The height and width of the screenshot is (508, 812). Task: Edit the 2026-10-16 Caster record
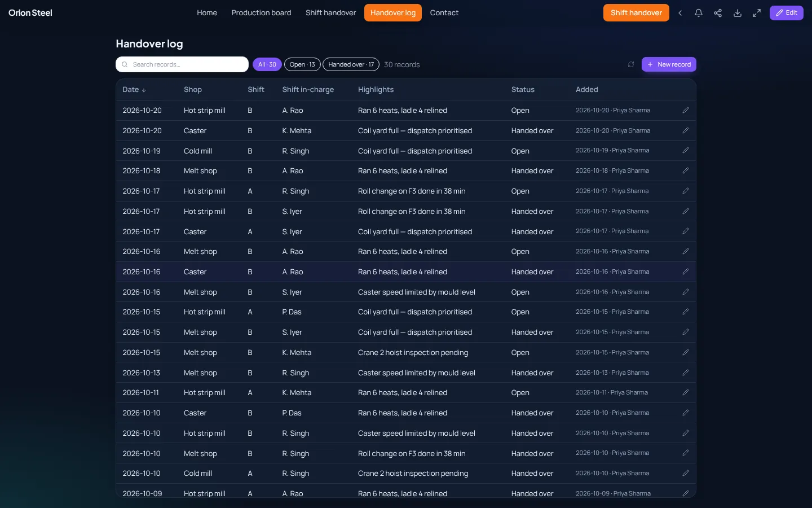pos(686,271)
